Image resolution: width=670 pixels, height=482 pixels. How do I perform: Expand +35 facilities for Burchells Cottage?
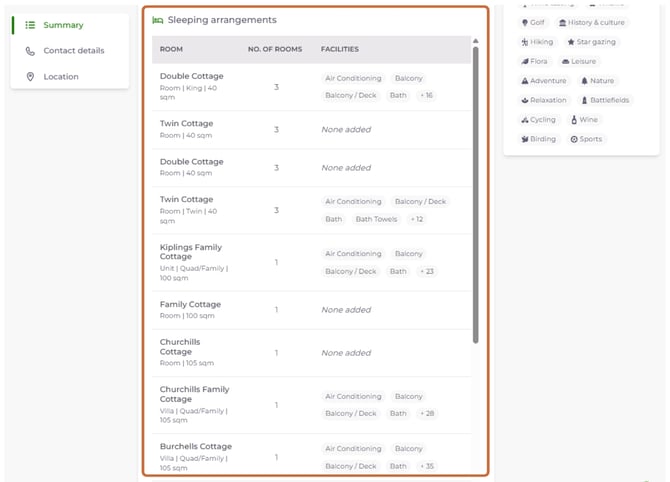pos(427,466)
